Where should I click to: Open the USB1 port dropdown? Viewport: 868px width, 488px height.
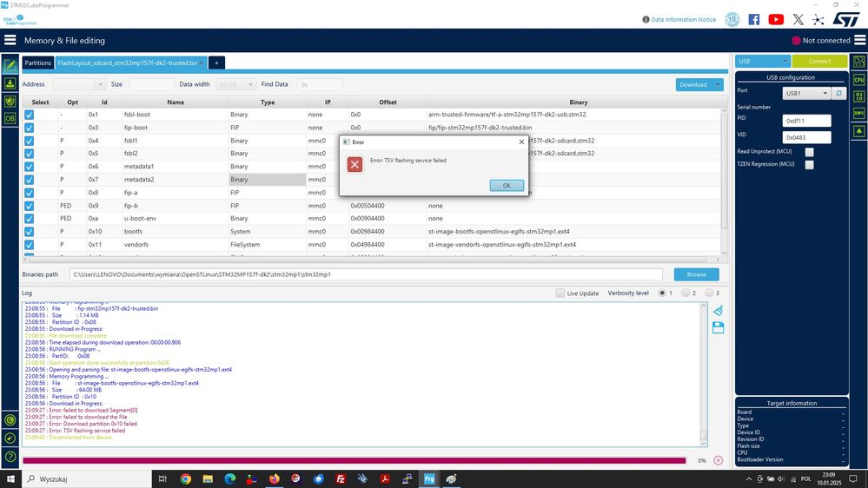(x=806, y=93)
